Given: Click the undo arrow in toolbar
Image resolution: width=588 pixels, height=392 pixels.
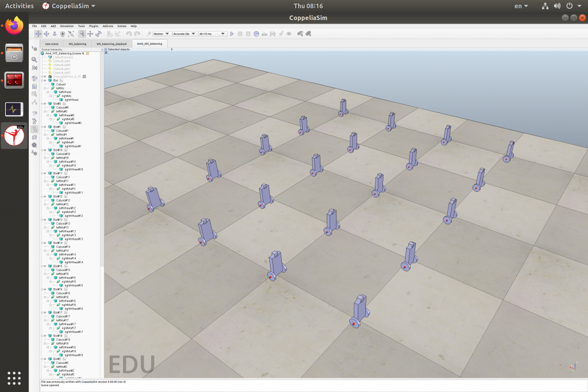Looking at the screenshot, I should coord(129,34).
